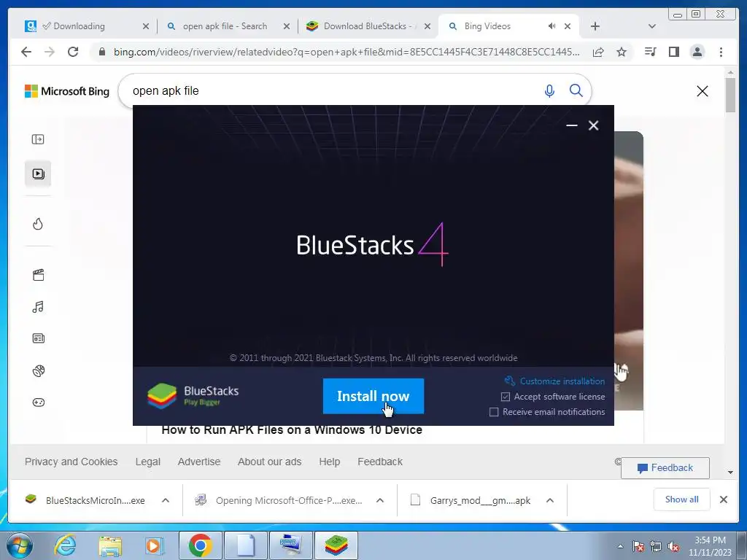The image size is (747, 560).
Task: Uncheck Accept software license checkbox
Action: click(x=506, y=397)
